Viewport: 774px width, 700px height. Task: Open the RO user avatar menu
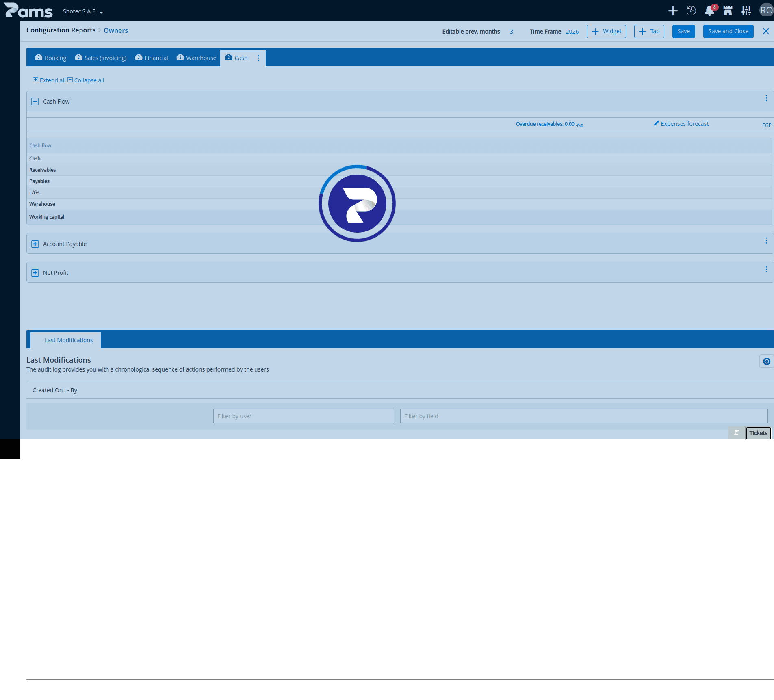point(766,11)
